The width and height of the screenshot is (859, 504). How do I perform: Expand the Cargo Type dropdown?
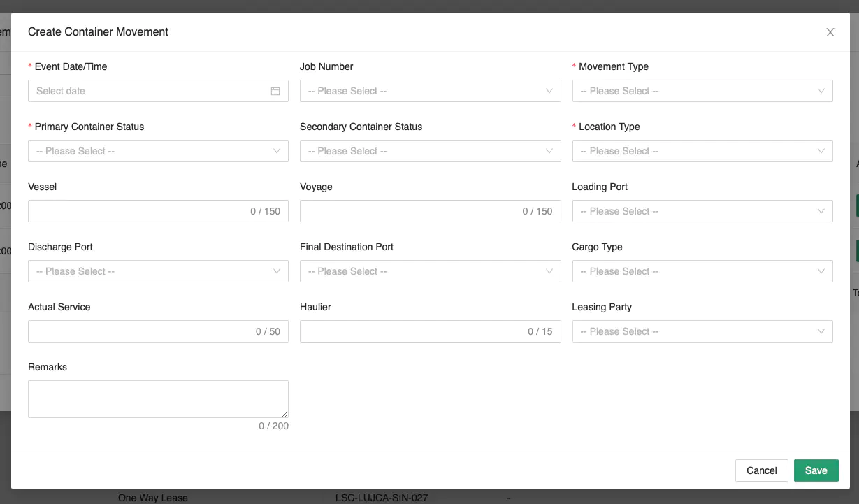pos(702,271)
